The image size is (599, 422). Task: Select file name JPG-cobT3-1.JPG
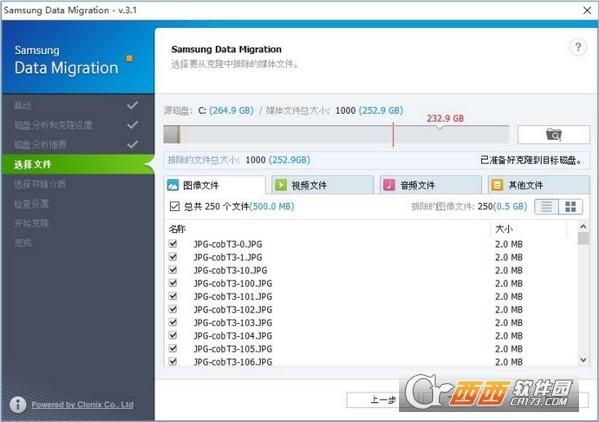tap(228, 257)
